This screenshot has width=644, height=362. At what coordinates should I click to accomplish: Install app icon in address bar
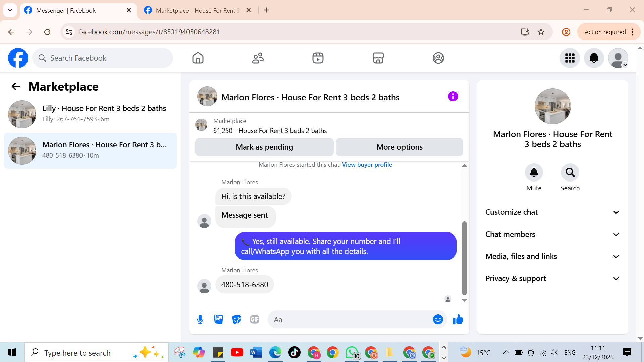pos(525,32)
